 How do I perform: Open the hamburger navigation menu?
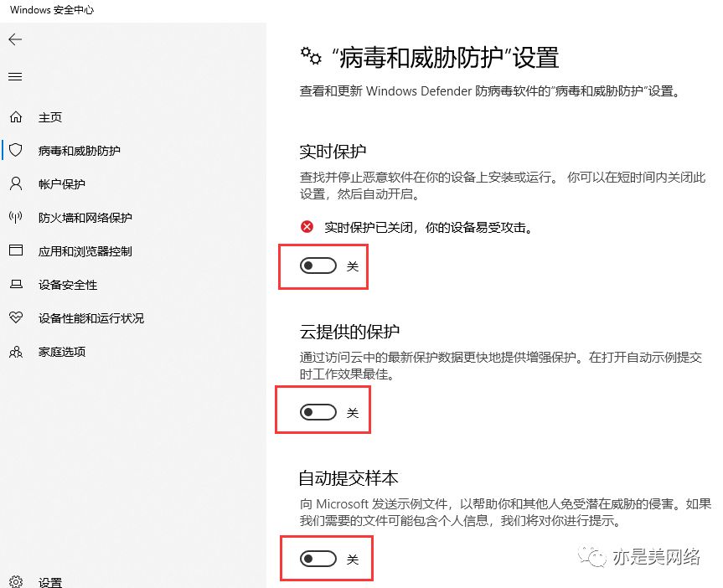click(15, 76)
